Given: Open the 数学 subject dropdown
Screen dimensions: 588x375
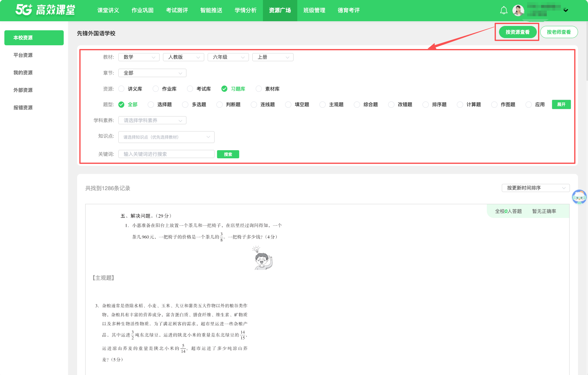Looking at the screenshot, I should [x=139, y=57].
